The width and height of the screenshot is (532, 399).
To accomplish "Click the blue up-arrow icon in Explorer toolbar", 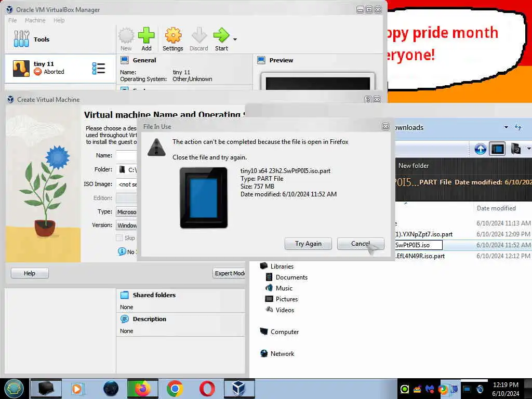I will 480,149.
